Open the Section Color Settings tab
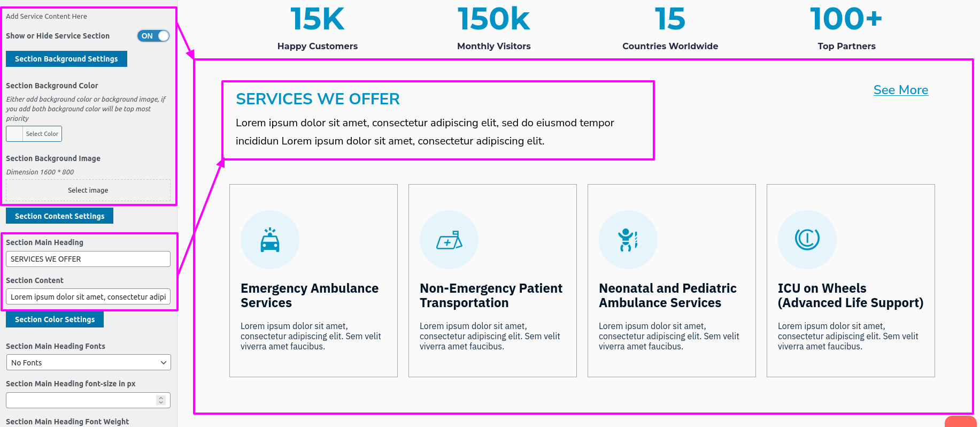980x427 pixels. 55,319
